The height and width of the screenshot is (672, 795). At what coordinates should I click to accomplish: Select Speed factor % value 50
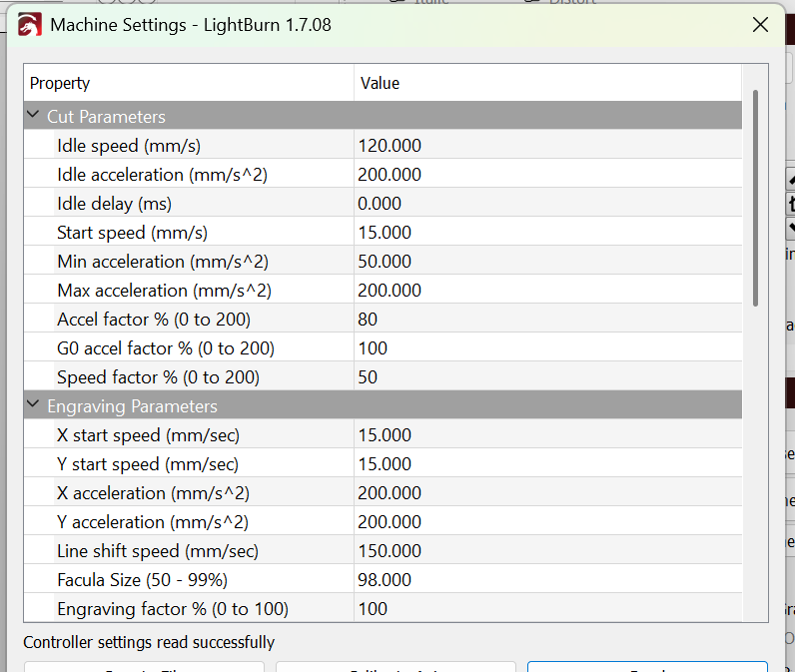coord(368,376)
